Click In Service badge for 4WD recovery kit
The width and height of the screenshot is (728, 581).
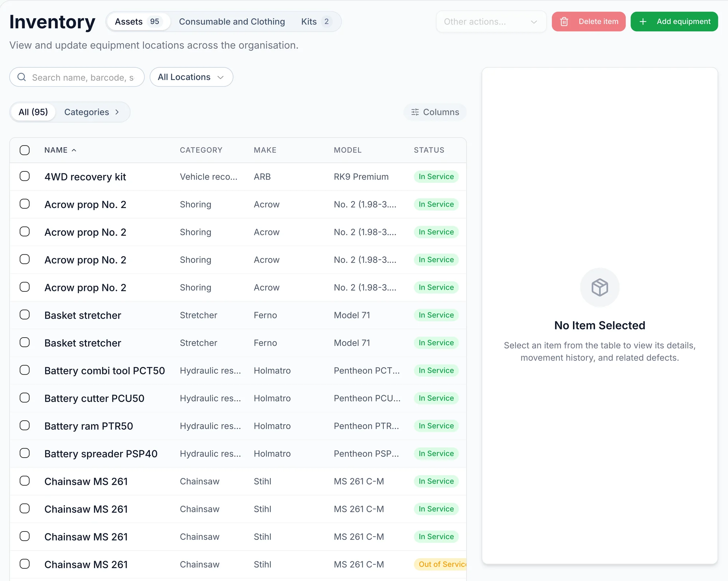[x=436, y=177]
